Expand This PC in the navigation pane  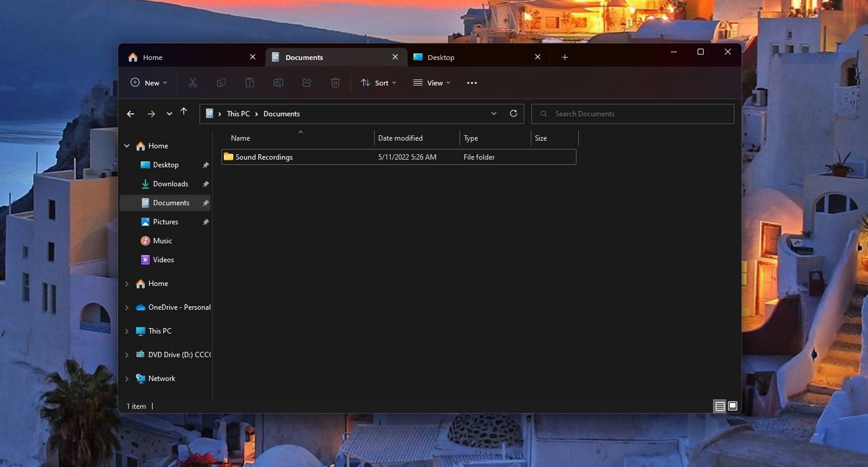coord(126,331)
